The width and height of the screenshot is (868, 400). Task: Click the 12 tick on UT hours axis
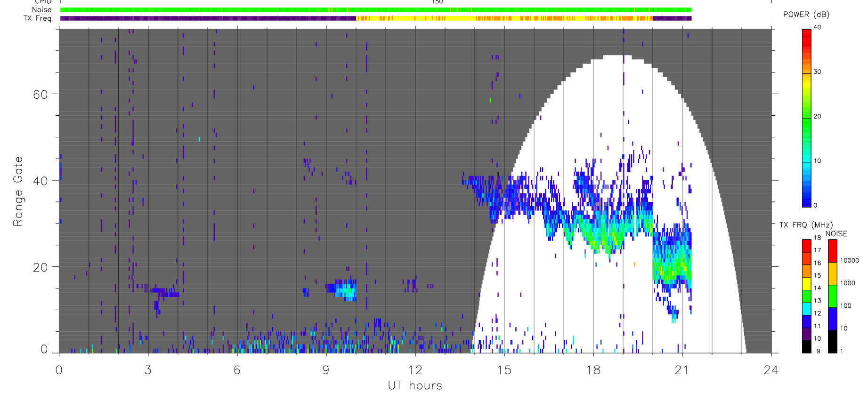coord(415,370)
